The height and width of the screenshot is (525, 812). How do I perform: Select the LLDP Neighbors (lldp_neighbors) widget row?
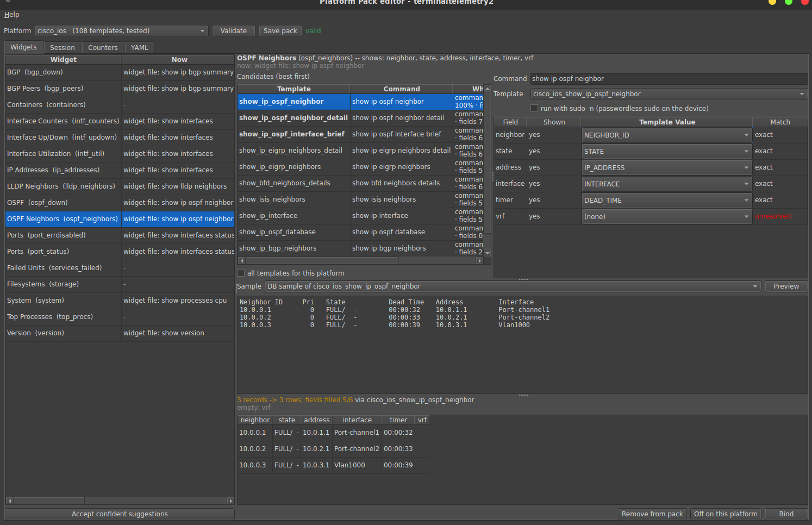point(120,186)
